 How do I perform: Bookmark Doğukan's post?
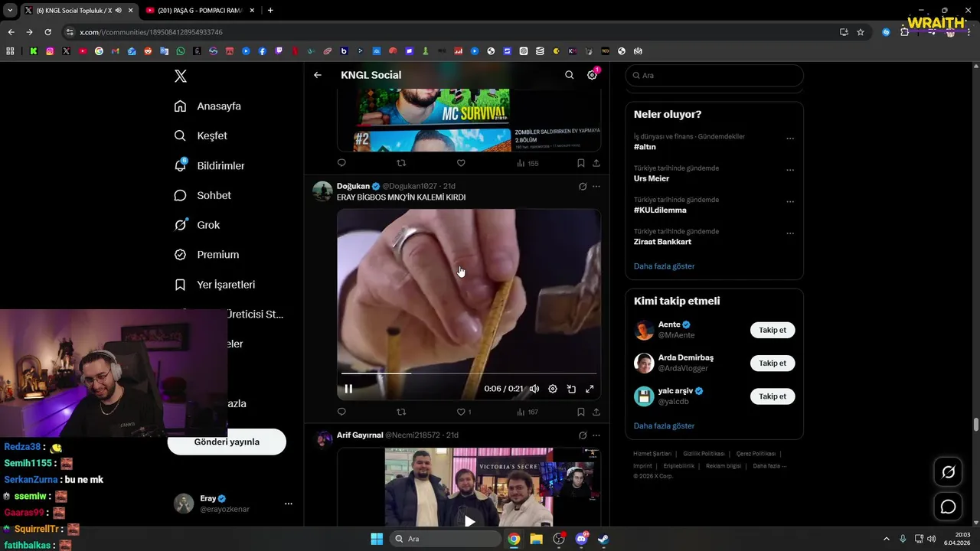(x=580, y=412)
